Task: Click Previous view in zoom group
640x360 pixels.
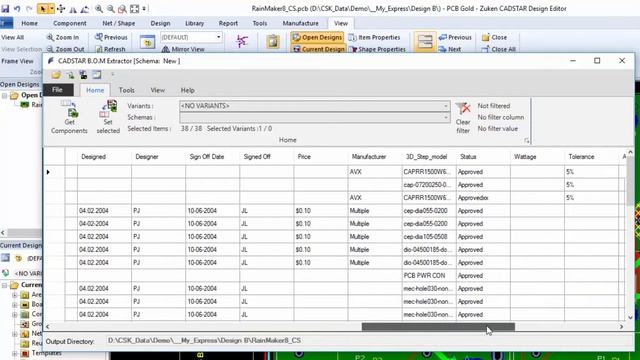Action: 111,37
